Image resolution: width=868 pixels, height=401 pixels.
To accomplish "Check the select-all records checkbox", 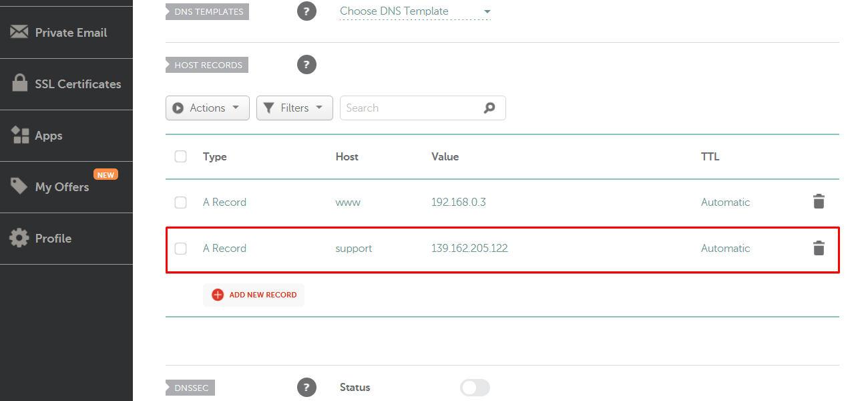I will [180, 156].
